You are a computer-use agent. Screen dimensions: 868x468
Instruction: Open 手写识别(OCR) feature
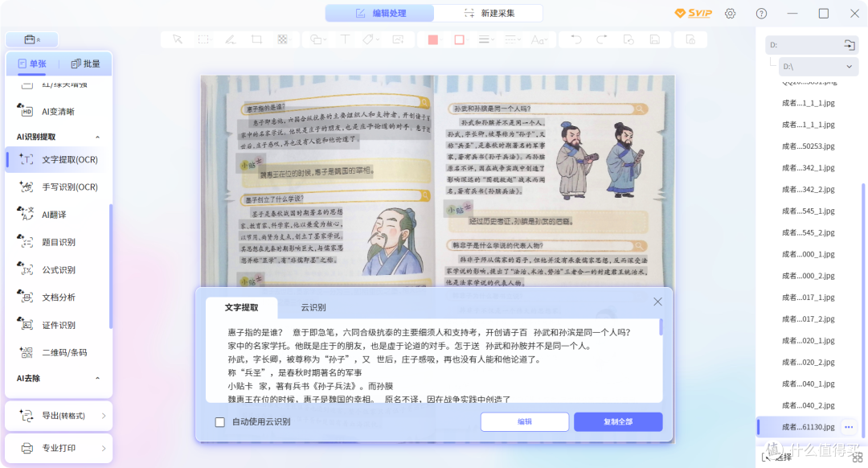58,187
